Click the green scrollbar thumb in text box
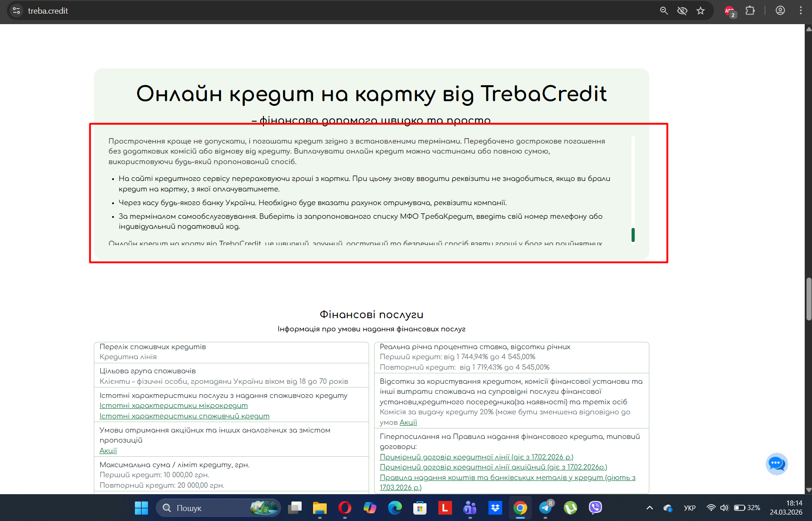 click(x=633, y=235)
